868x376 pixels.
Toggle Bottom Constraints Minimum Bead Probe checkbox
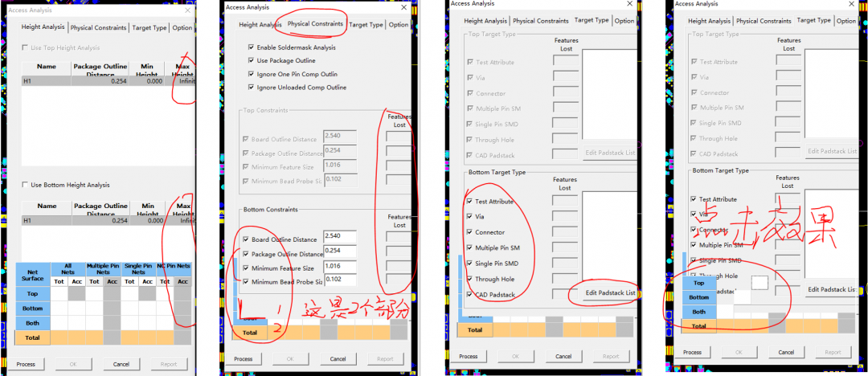pyautogui.click(x=246, y=282)
